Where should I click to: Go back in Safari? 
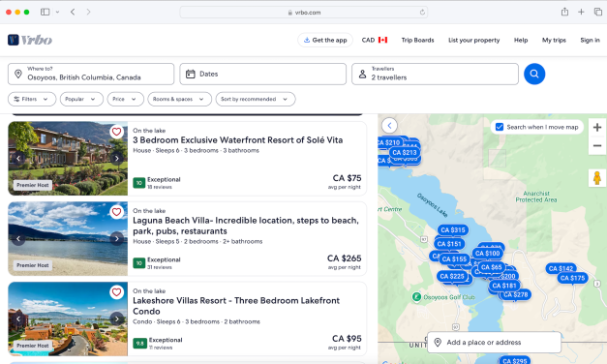click(73, 12)
